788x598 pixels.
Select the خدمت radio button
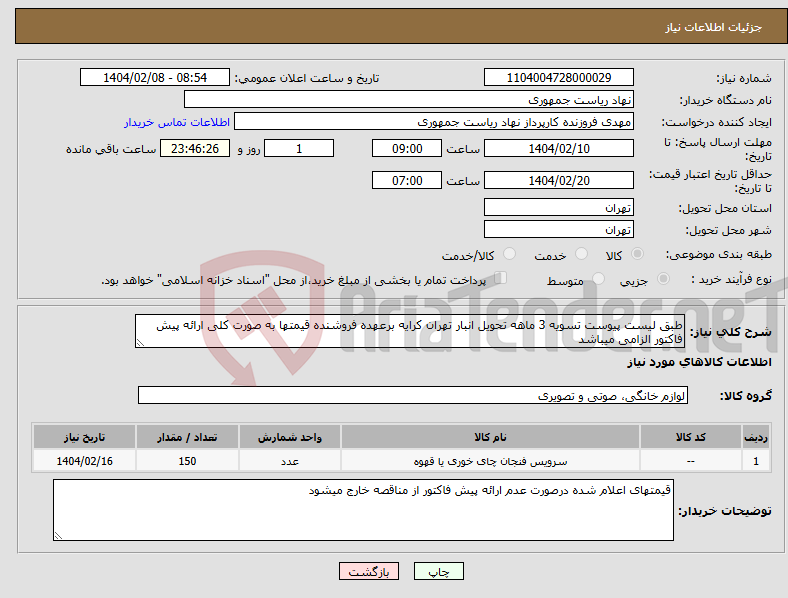click(x=581, y=254)
